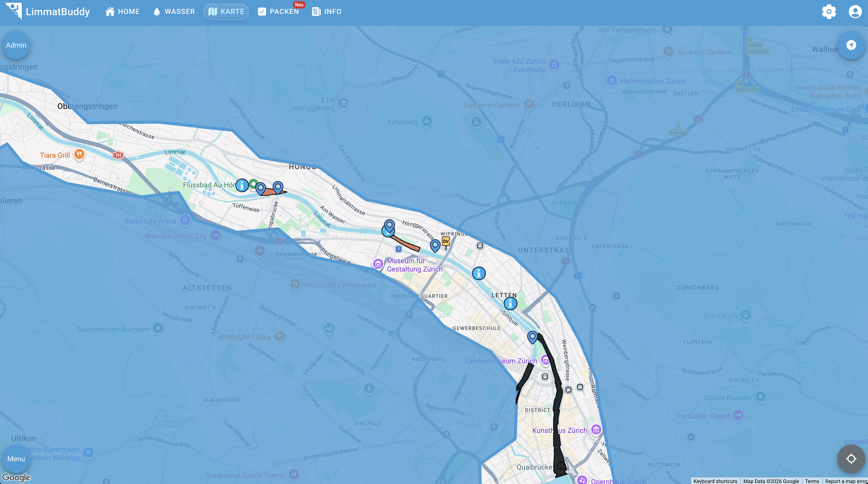Click the navigation arrow button
This screenshot has height=484, width=868.
(x=851, y=45)
